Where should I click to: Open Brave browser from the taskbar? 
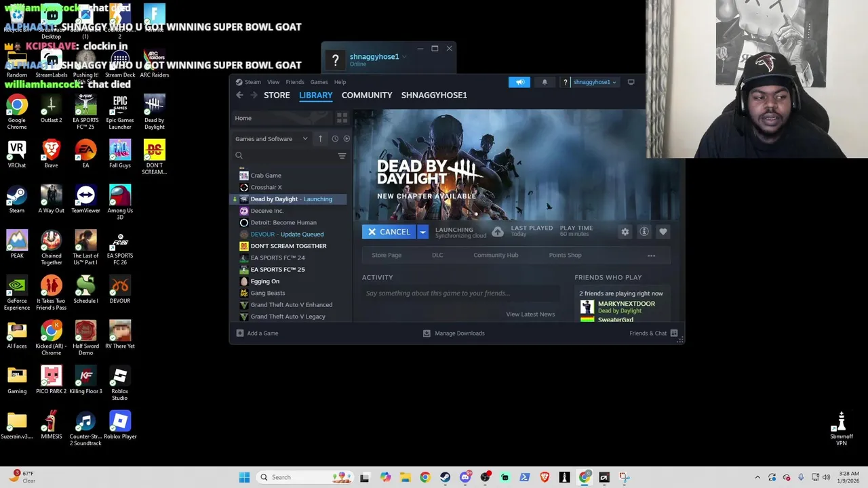pyautogui.click(x=545, y=477)
